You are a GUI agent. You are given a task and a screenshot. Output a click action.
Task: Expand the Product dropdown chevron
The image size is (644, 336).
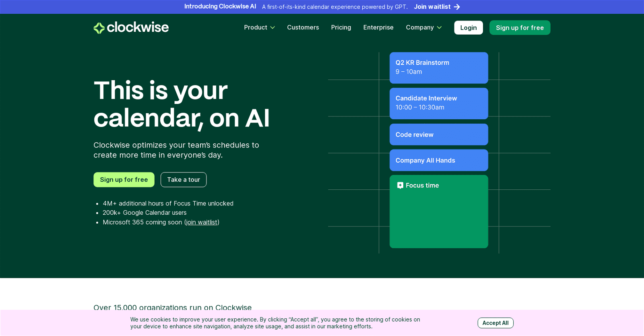pyautogui.click(x=272, y=28)
